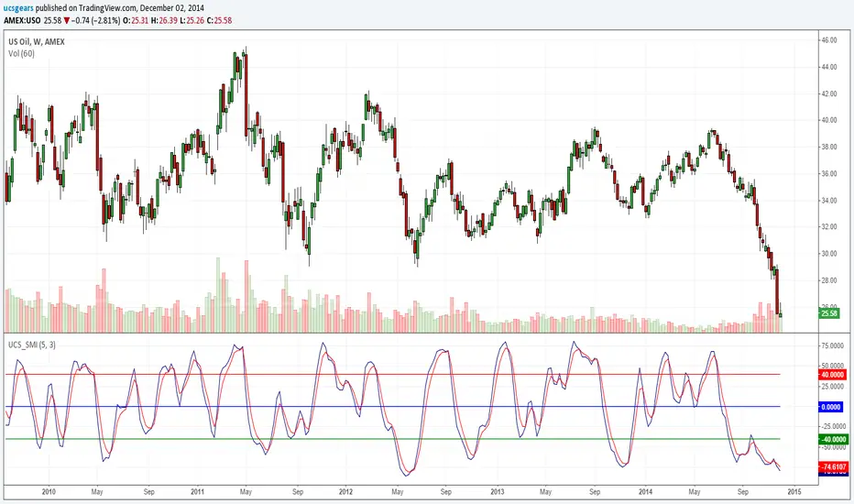Click the red 40.0000 level label
The height and width of the screenshot is (504, 854).
[833, 375]
